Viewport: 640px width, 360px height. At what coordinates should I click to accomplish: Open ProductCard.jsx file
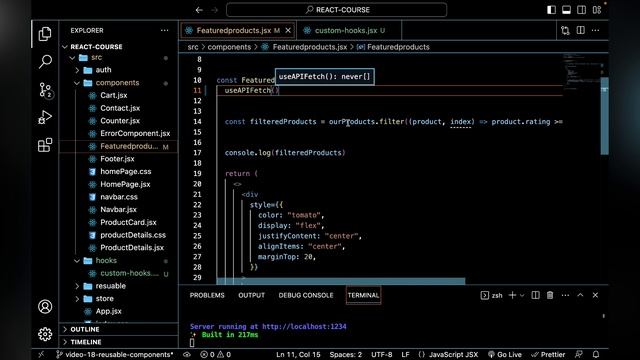pyautogui.click(x=128, y=222)
